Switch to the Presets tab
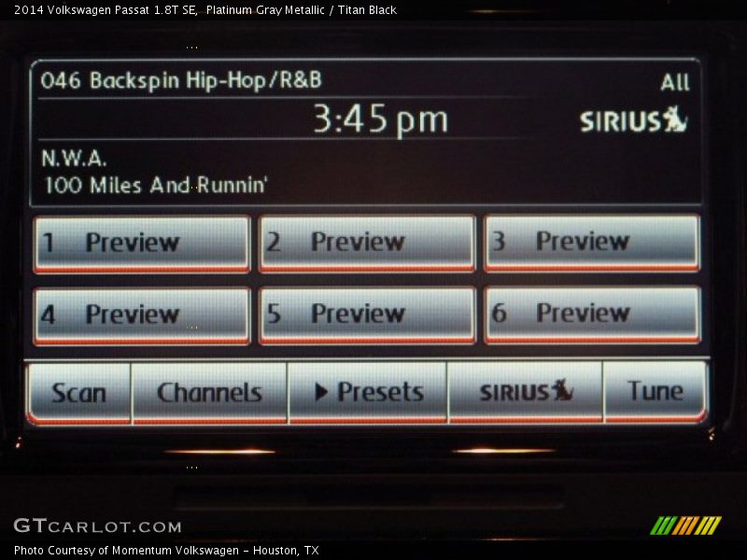Viewport: 747px width, 560px height. [367, 392]
